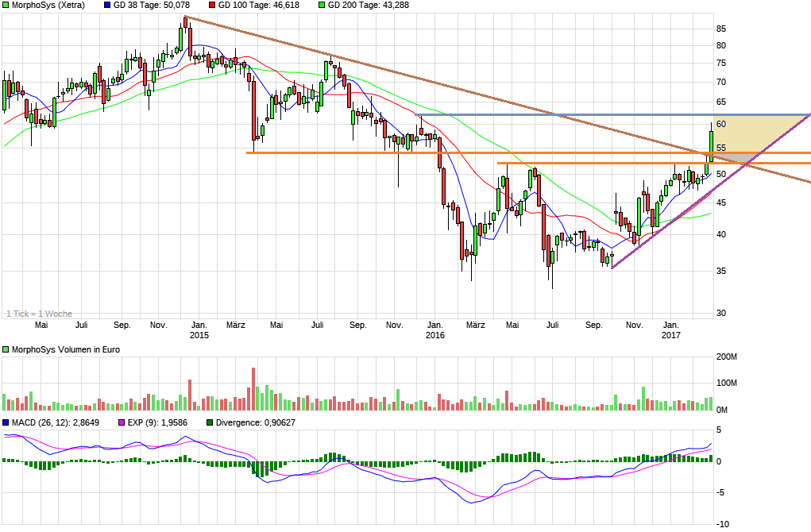Select the 2016 year label
Screen dimensions: 811x532
437,336
